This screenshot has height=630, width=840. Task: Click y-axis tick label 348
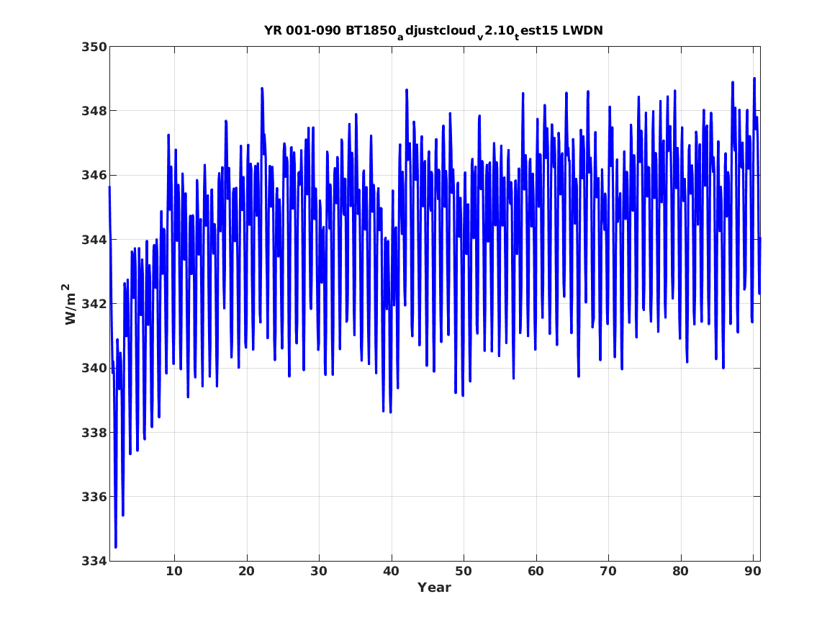coord(94,111)
